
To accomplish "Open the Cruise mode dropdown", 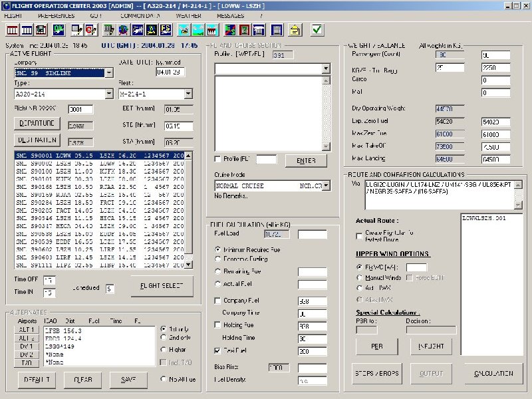I will pyautogui.click(x=326, y=187).
